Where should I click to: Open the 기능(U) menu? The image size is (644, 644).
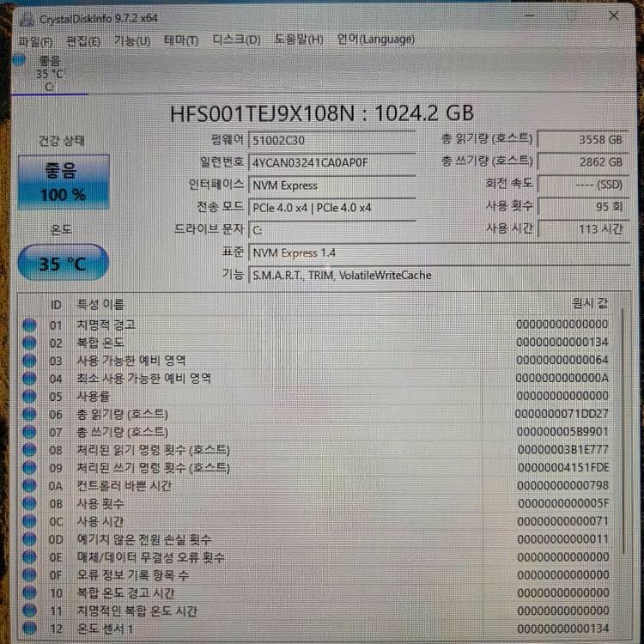pos(132,40)
